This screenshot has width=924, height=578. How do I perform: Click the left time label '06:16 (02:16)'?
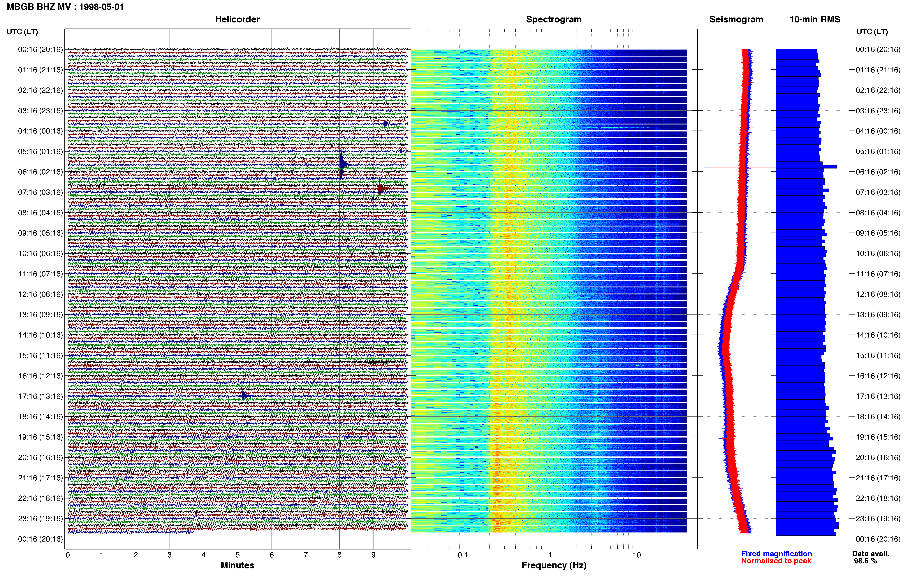coord(41,172)
